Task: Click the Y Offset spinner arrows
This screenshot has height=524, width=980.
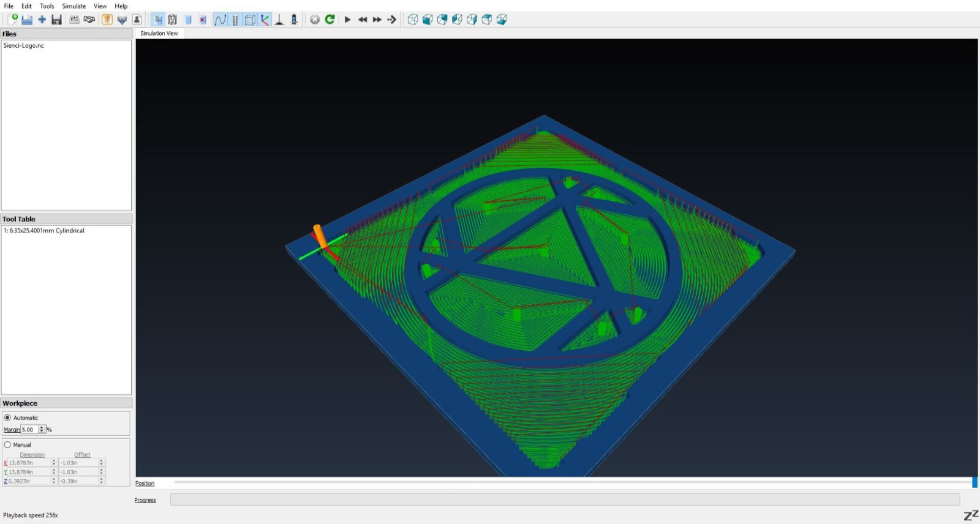Action: 102,472
